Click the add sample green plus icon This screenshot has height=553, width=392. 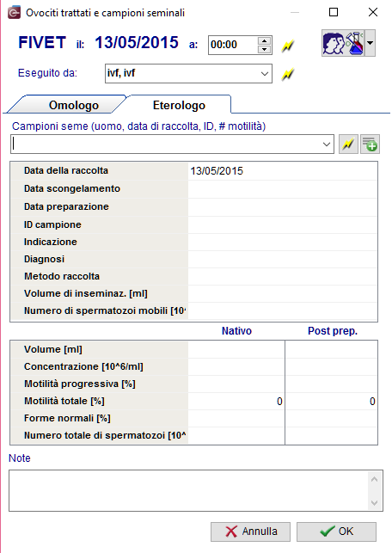pos(370,144)
